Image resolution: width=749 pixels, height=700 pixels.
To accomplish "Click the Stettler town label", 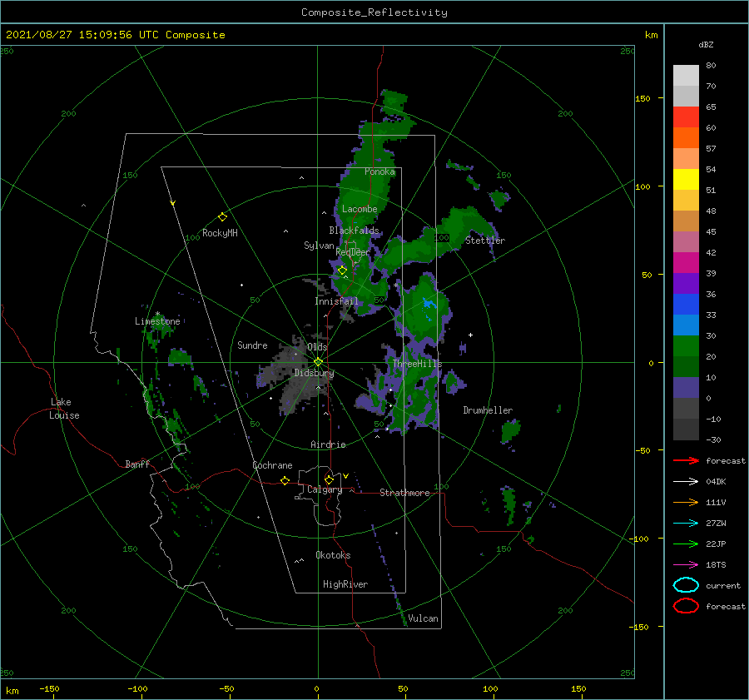I will click(485, 241).
